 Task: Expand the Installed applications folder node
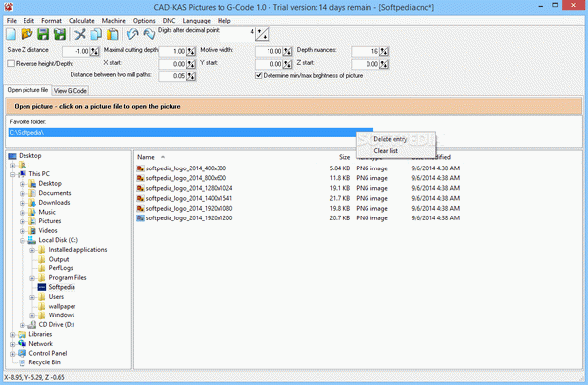[x=32, y=250]
